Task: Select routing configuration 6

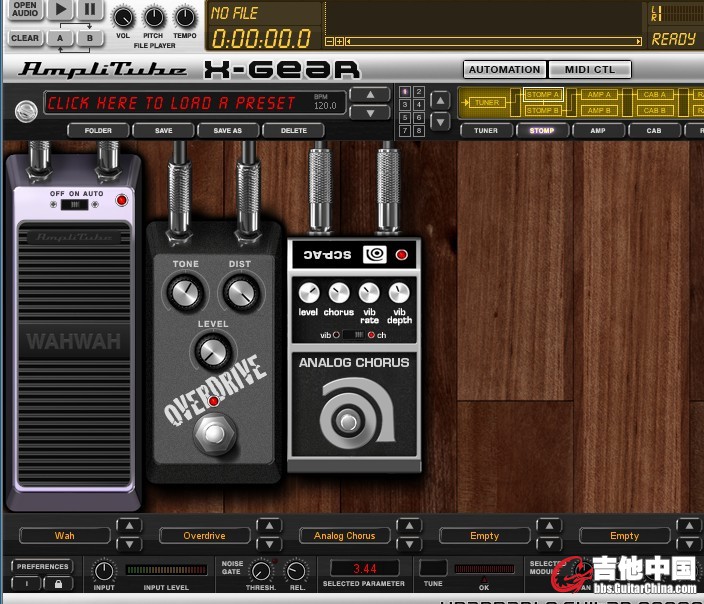Action: [418, 118]
